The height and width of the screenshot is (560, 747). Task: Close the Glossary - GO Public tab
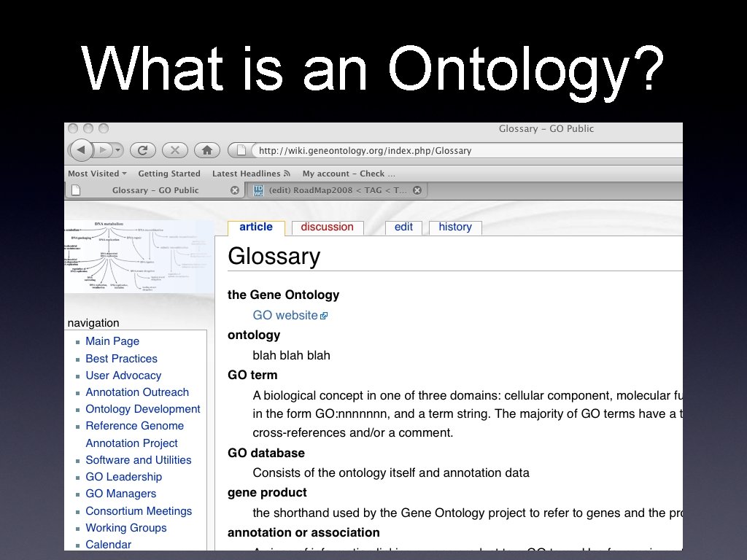pos(234,190)
